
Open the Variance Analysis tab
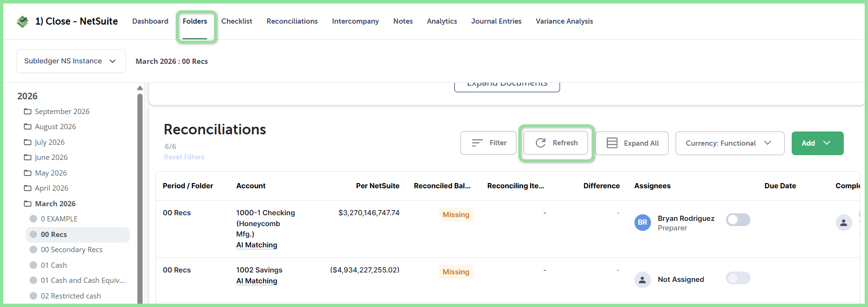pyautogui.click(x=564, y=21)
